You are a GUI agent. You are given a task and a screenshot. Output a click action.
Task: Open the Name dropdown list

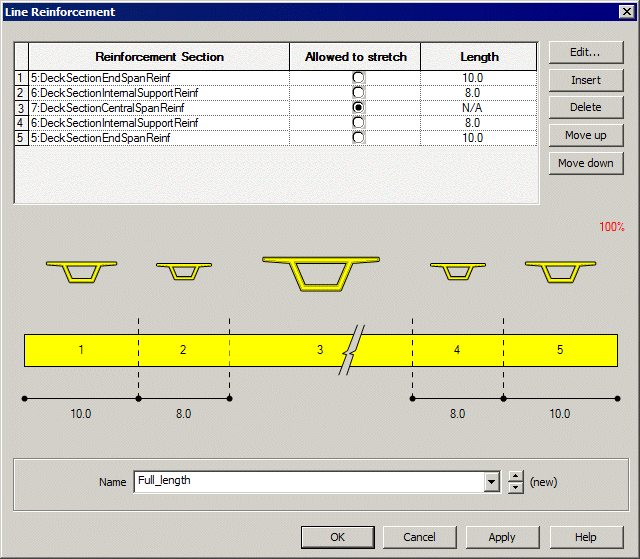coord(492,482)
